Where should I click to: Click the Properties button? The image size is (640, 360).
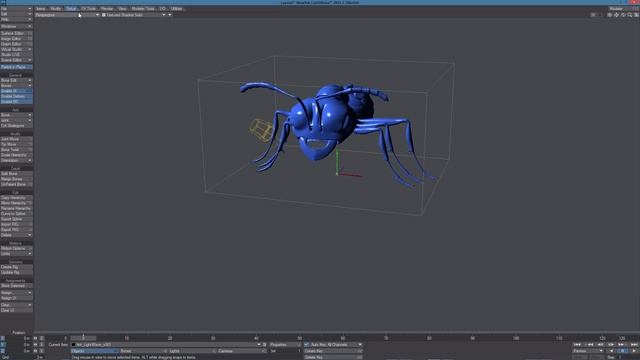point(285,345)
